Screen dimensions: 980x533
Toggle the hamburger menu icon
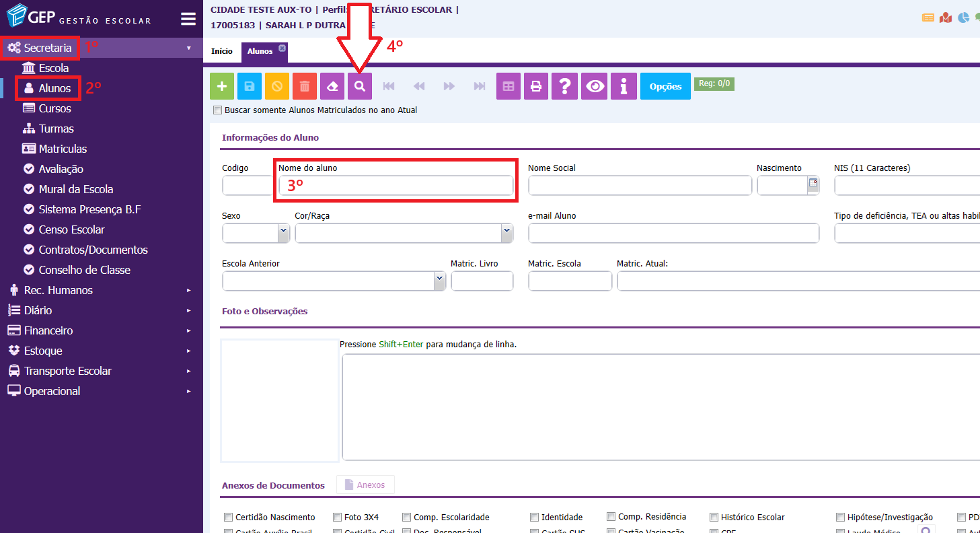coord(188,19)
